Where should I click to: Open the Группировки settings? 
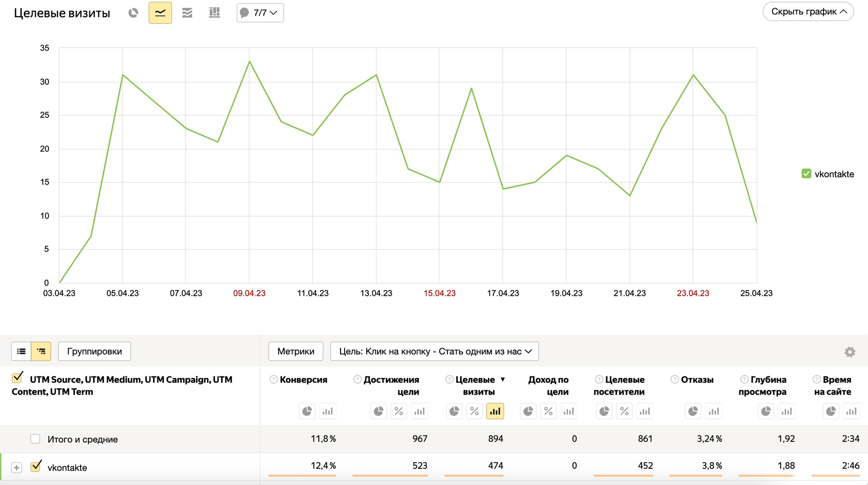click(x=95, y=351)
